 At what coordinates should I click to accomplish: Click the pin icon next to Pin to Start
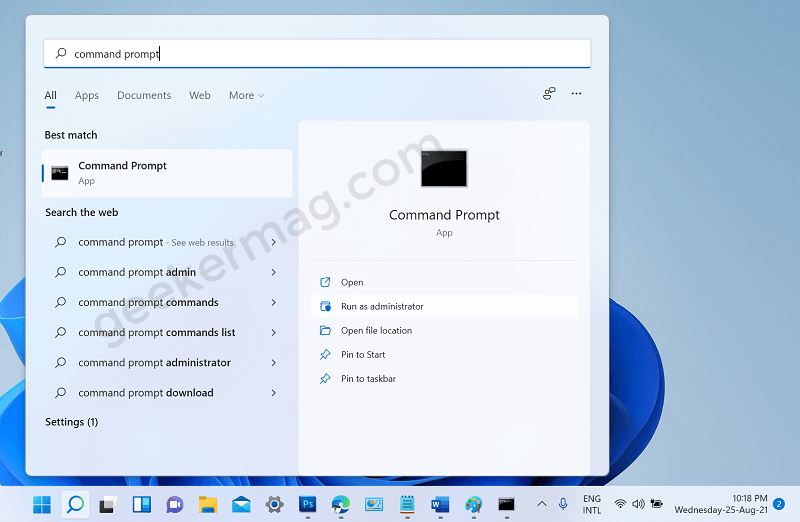(x=325, y=354)
